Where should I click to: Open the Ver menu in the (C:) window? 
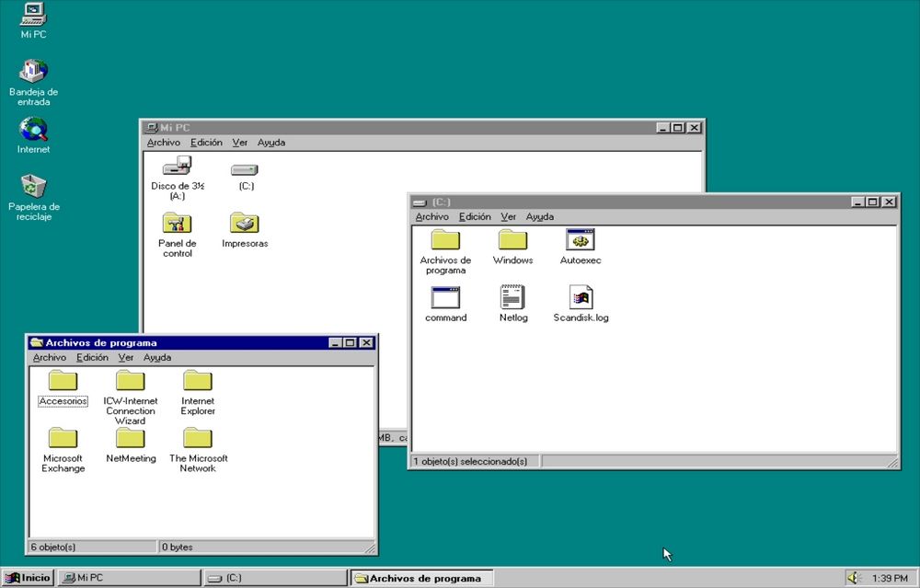[x=508, y=216]
